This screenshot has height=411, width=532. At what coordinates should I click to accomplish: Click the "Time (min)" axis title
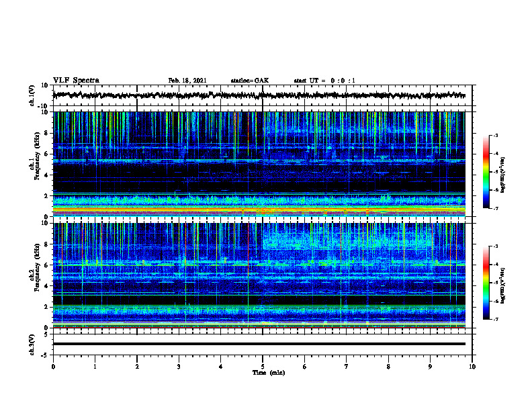(269, 373)
